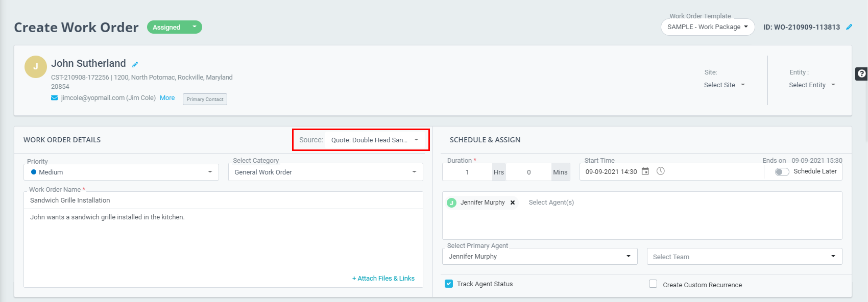The image size is (868, 302).
Task: Open the Priority dropdown showing Medium
Action: click(122, 172)
